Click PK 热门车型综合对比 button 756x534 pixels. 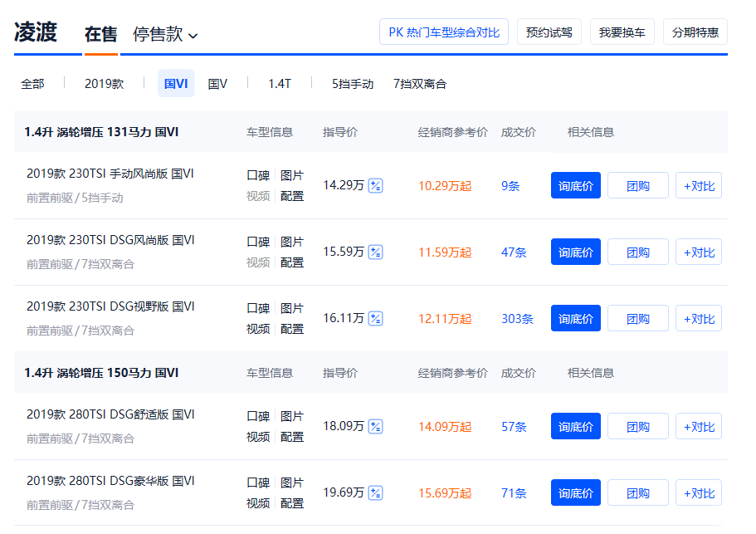coord(443,32)
